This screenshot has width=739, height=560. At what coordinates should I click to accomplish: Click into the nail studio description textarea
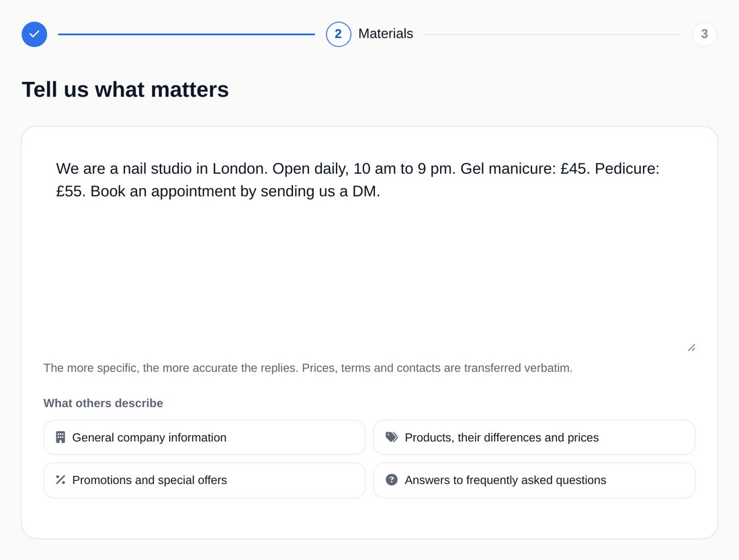pos(369,250)
